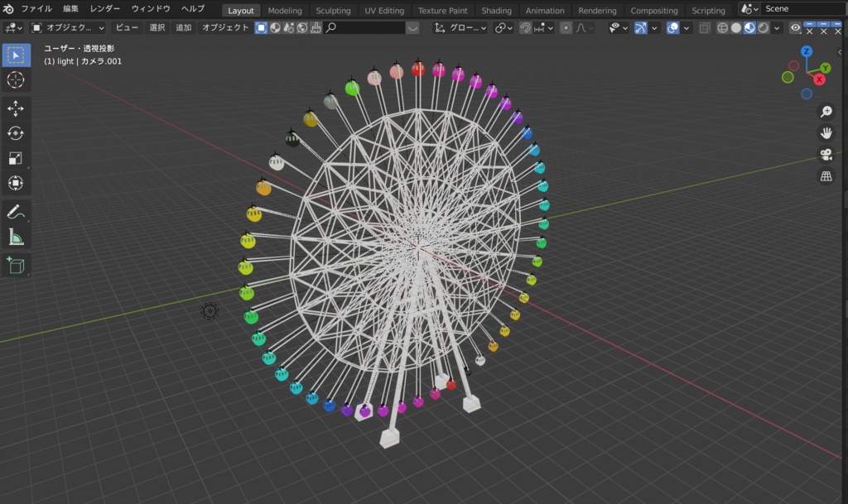Image resolution: width=848 pixels, height=504 pixels.
Task: Open the ファイル menu
Action: (x=36, y=8)
